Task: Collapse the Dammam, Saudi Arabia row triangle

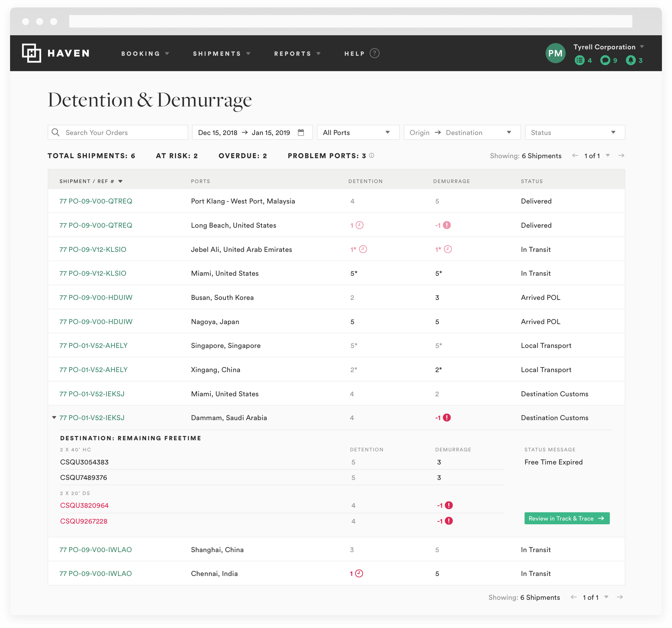Action: click(54, 418)
